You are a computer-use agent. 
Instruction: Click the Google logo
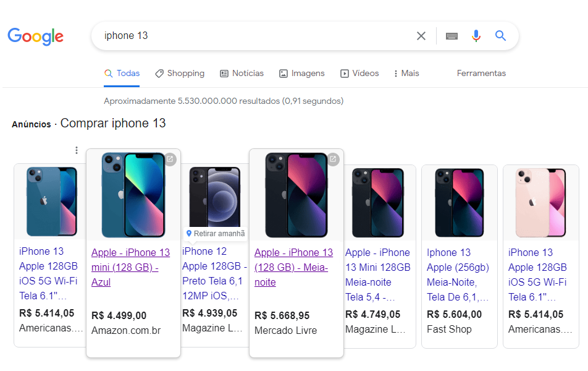click(36, 36)
